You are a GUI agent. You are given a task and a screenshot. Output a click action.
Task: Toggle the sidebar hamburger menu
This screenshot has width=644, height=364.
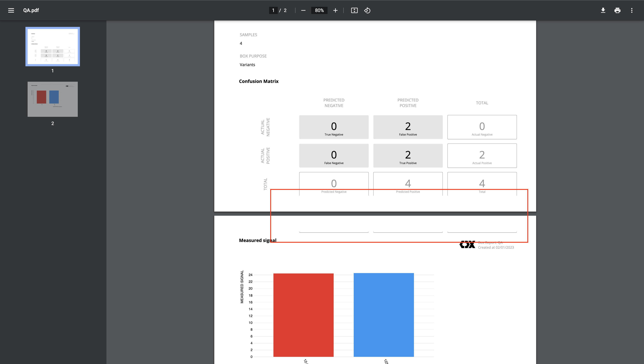point(11,10)
